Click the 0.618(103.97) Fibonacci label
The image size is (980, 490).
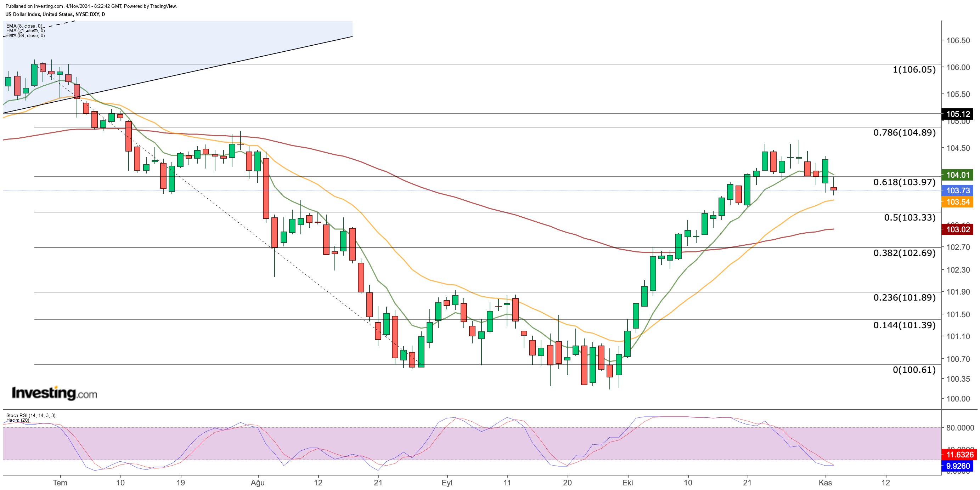[x=904, y=182]
